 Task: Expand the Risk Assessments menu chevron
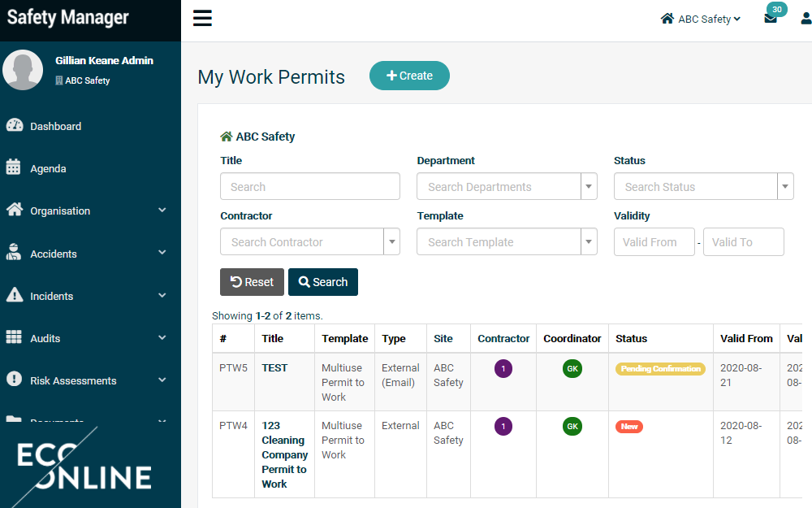(162, 380)
